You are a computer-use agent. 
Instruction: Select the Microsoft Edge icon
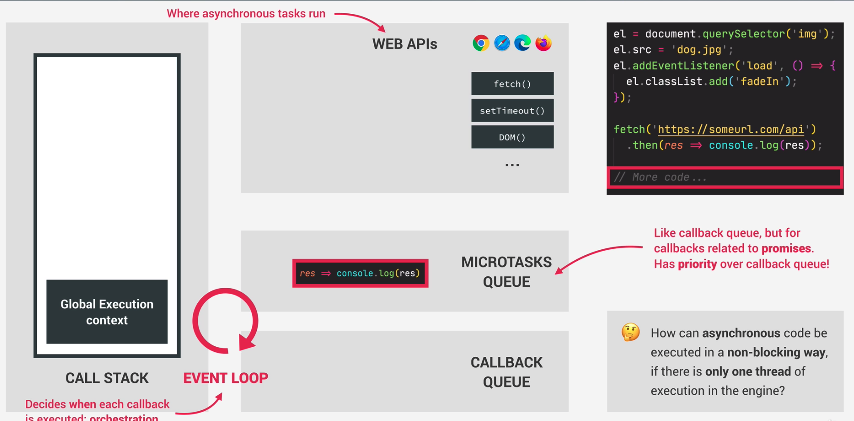tap(522, 43)
